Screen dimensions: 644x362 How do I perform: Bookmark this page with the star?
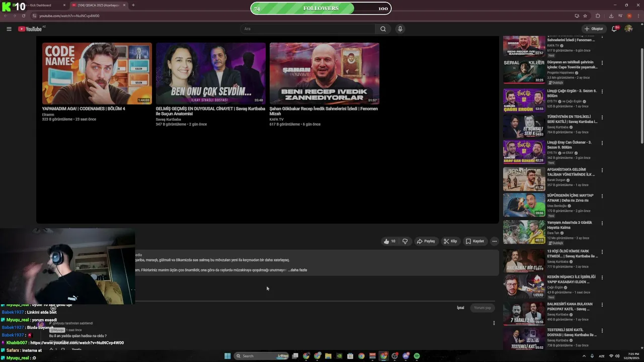[x=586, y=16]
